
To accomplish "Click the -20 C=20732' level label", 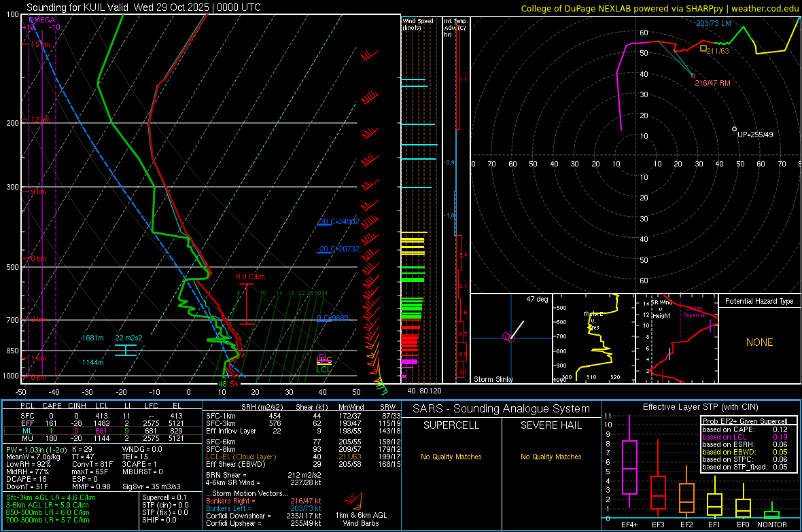I will (338, 249).
